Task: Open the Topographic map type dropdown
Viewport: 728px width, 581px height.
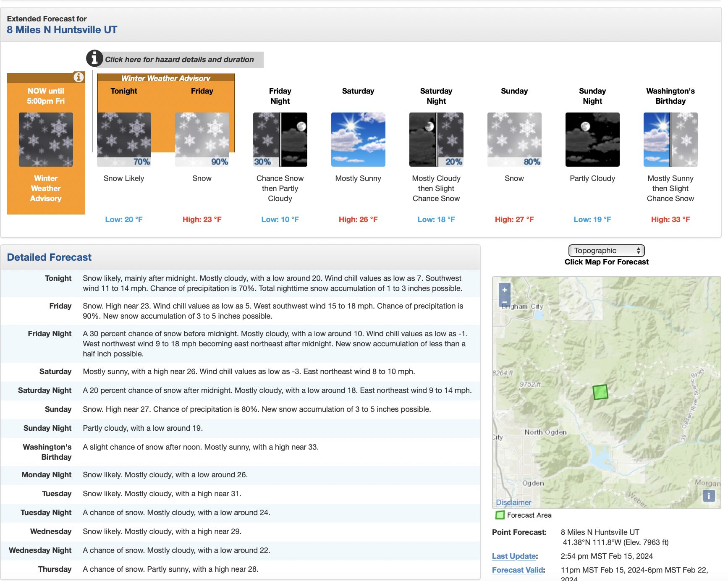Action: (x=606, y=251)
